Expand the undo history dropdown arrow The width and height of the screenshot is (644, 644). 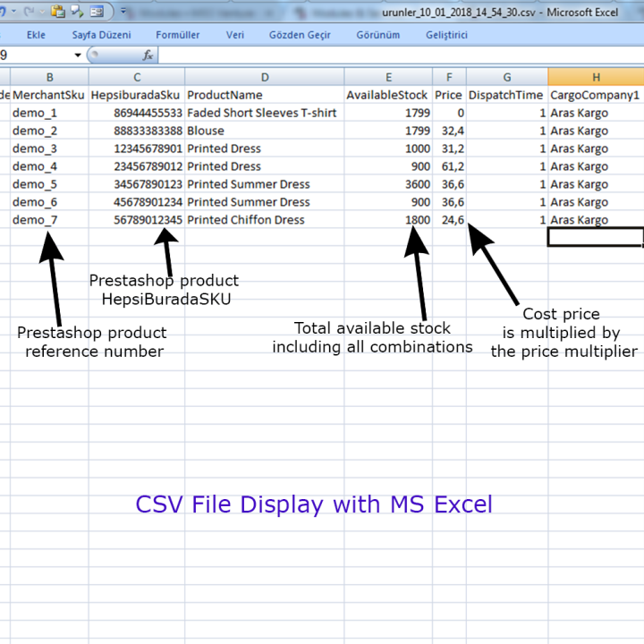point(14,12)
